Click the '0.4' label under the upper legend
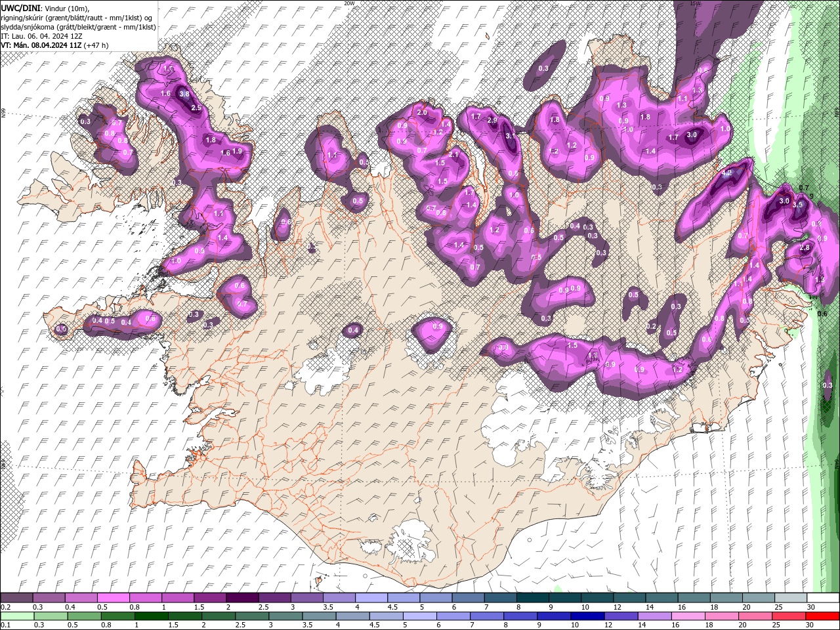This screenshot has height=630, width=840. coord(70,607)
